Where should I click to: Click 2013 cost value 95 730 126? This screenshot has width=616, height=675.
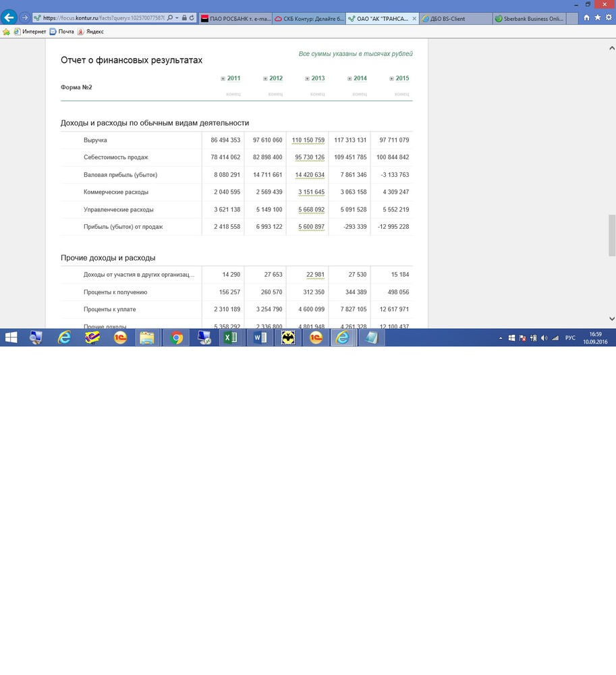click(x=310, y=157)
